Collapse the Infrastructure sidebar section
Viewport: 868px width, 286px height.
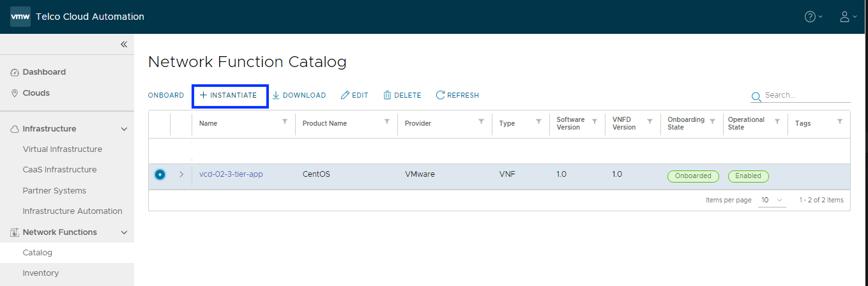[x=125, y=129]
